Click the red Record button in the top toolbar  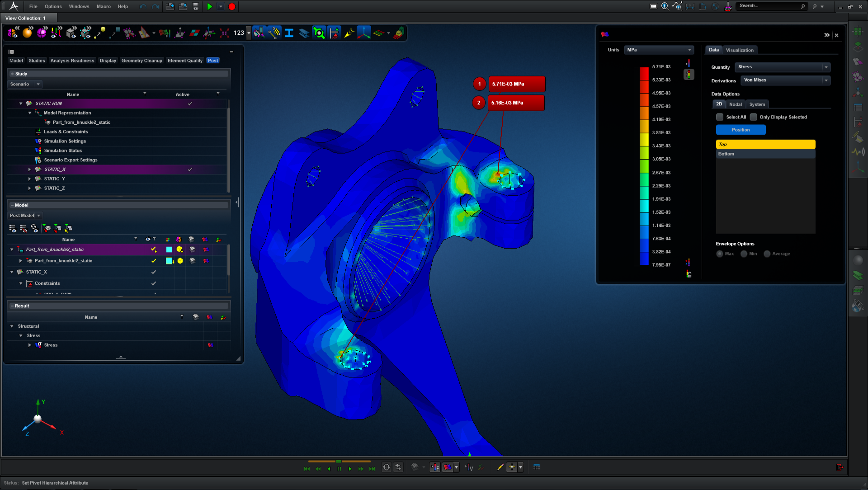pos(231,6)
